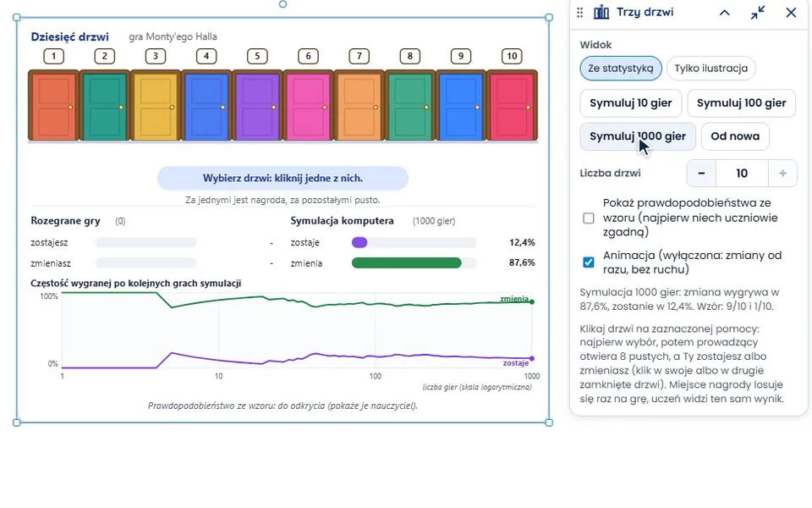Shrink panel using the diagonal arrows icon
Image resolution: width=812 pixels, height=508 pixels.
[758, 13]
